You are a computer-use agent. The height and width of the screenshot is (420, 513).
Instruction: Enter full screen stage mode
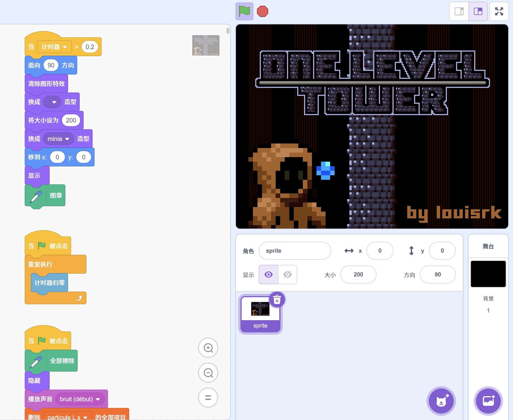(499, 12)
